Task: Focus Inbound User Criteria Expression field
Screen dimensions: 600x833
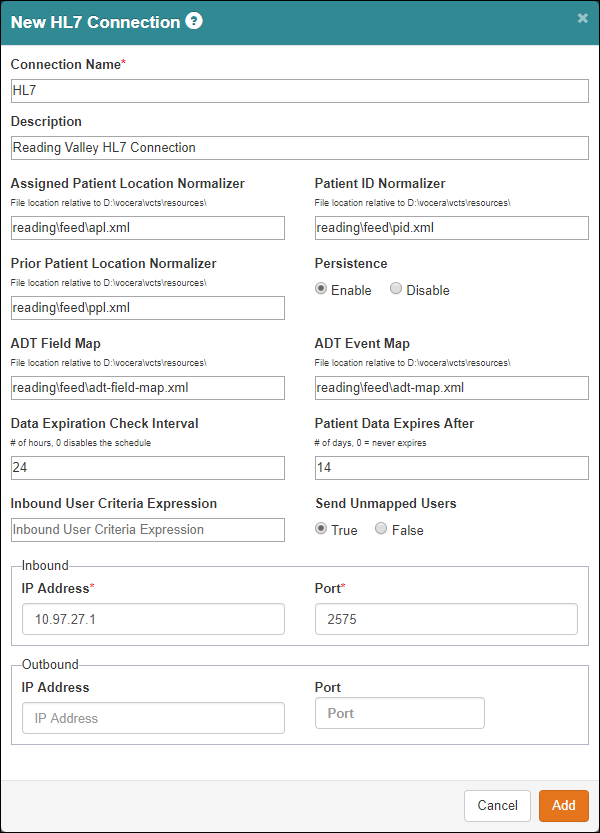Action: pos(148,530)
